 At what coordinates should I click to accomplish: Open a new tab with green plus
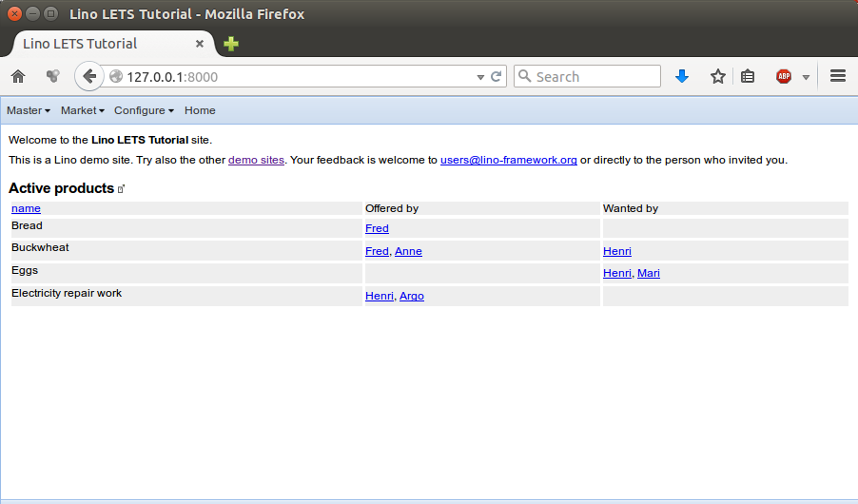click(x=231, y=44)
